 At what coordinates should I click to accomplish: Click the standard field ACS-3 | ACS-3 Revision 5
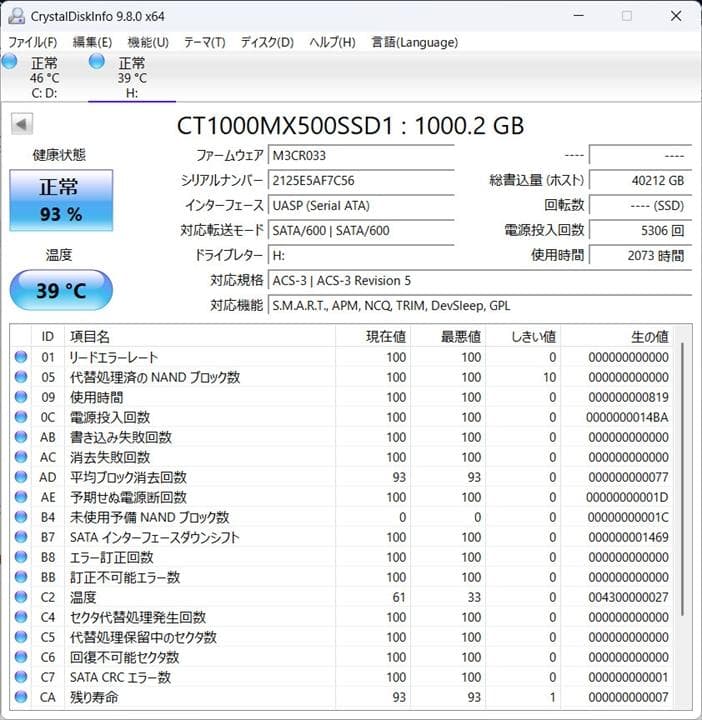pos(480,280)
